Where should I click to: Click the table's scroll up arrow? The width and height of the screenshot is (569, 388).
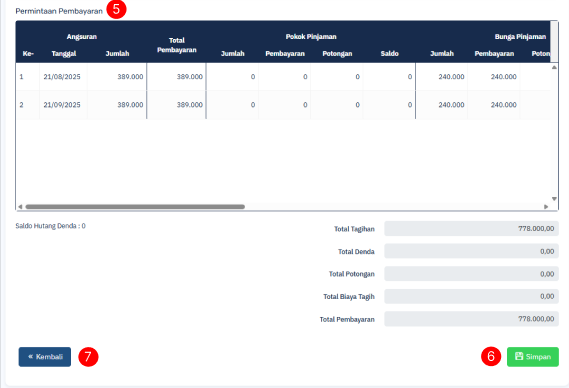coord(554,68)
